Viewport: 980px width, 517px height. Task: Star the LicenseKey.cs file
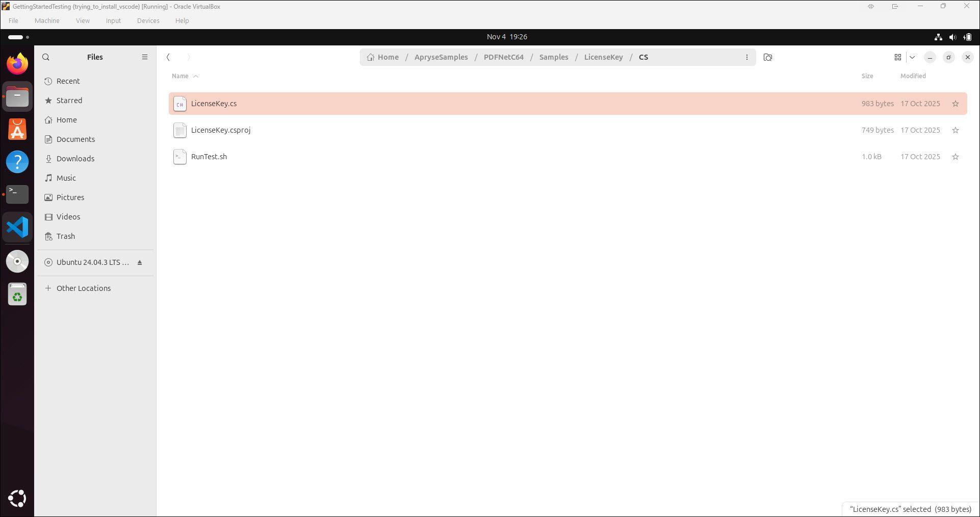(956, 104)
